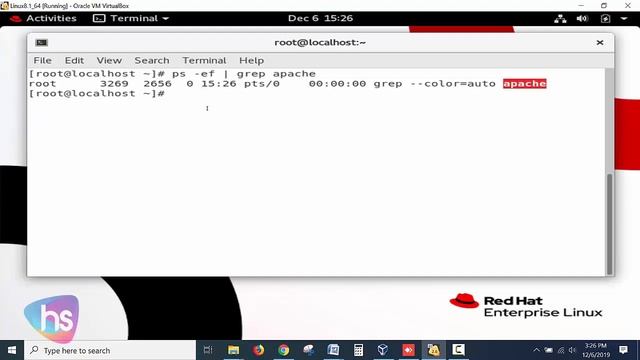The width and height of the screenshot is (640, 360).
Task: Click the red arrow app icon on taskbar
Action: click(408, 350)
